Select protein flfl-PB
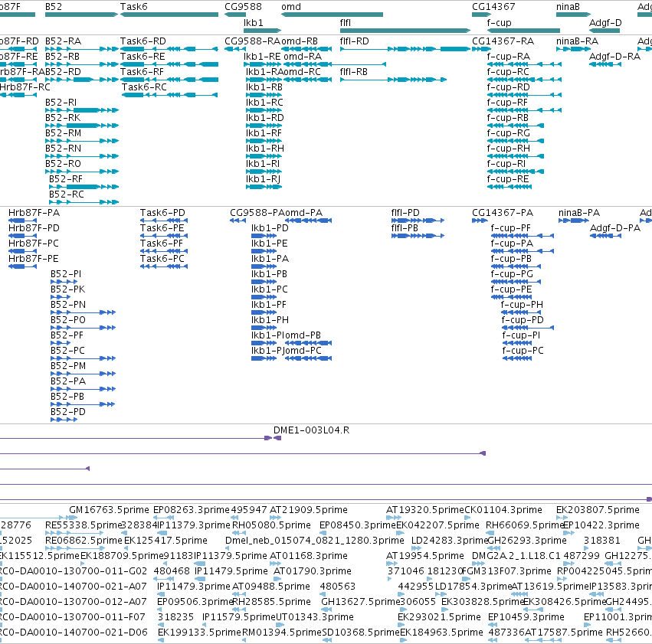This screenshot has width=652, height=644. pos(405,228)
